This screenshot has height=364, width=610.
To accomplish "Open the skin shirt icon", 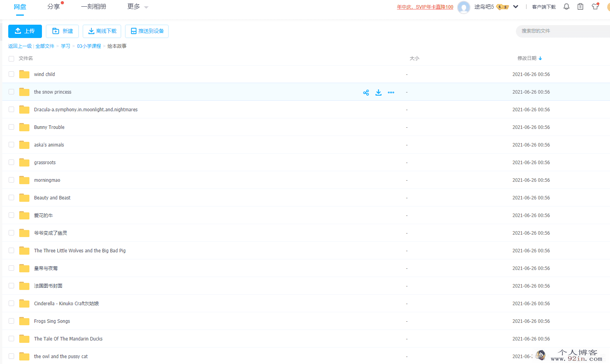I will (x=595, y=6).
